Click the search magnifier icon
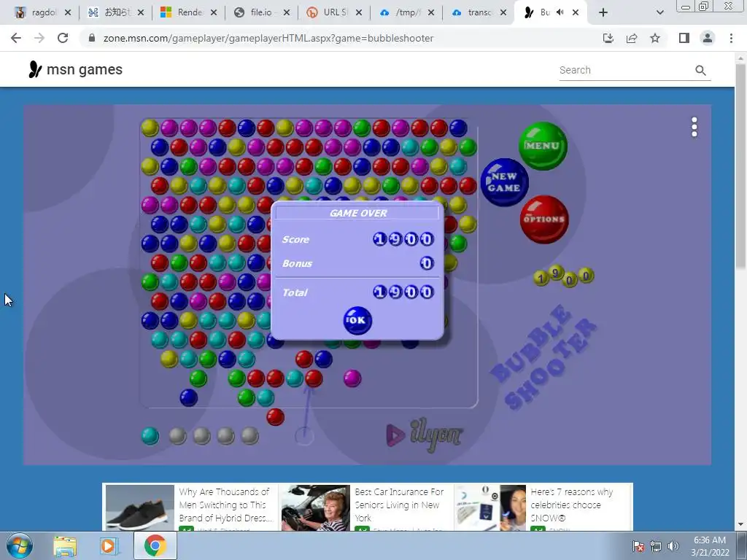Viewport: 747px width, 560px height. coord(700,71)
